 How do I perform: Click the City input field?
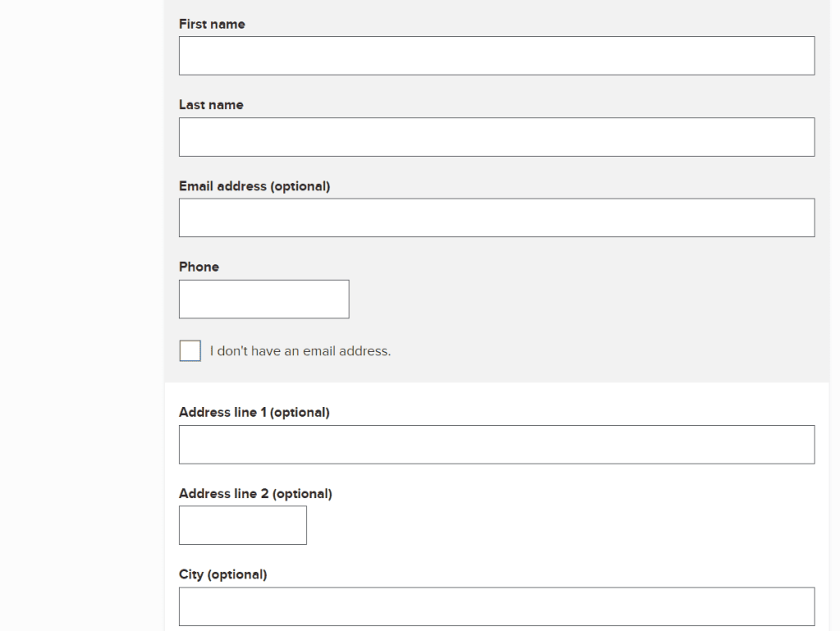[x=496, y=606]
